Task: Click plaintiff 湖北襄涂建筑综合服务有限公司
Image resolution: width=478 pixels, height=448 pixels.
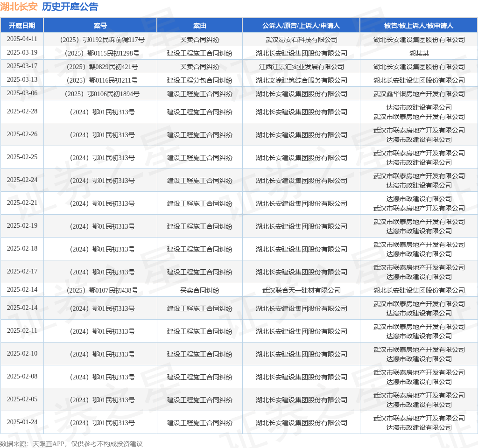Action: tap(302, 80)
